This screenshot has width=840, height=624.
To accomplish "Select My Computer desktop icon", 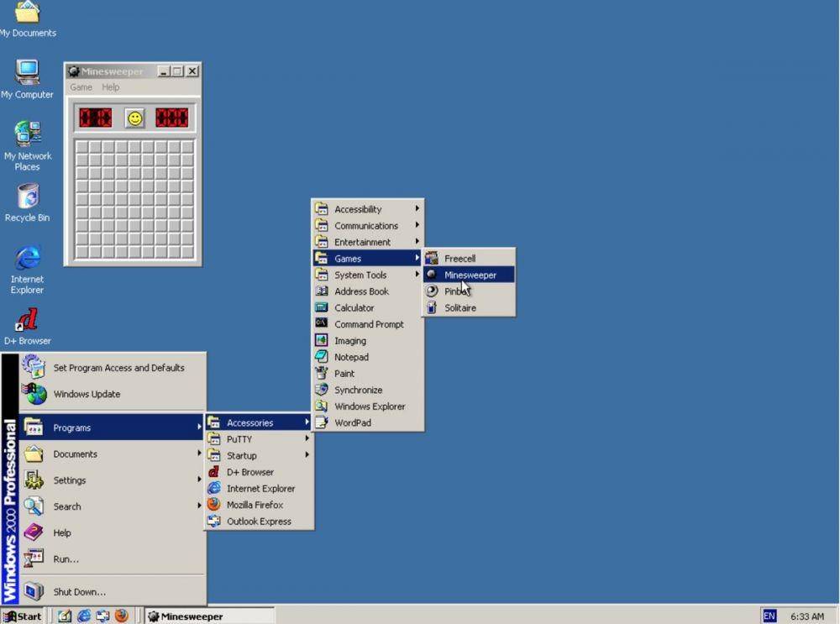I will click(x=28, y=79).
